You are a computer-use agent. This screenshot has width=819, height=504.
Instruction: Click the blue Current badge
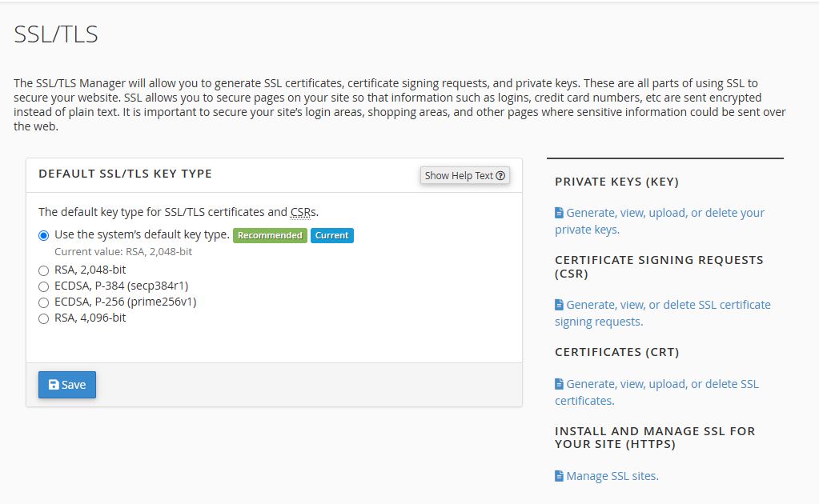332,235
